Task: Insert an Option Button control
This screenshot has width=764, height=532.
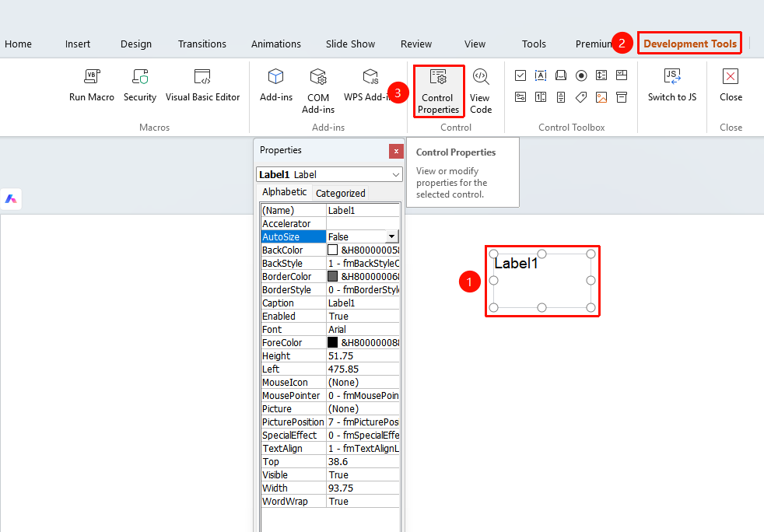Action: pyautogui.click(x=581, y=75)
